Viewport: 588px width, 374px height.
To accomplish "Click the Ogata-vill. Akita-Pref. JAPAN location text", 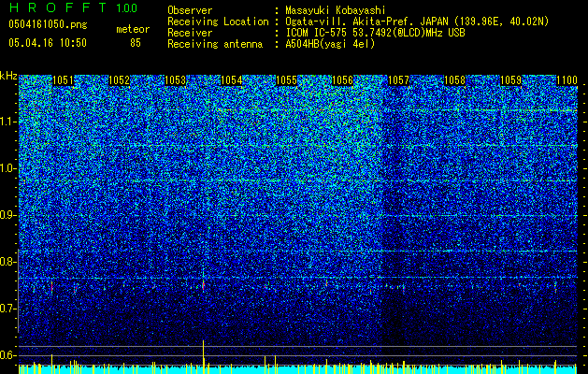I will tap(417, 22).
